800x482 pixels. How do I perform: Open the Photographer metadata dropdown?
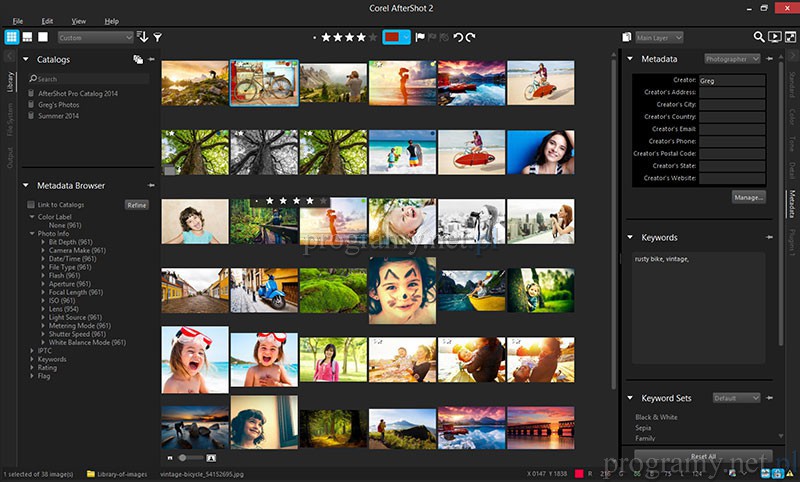tap(732, 59)
